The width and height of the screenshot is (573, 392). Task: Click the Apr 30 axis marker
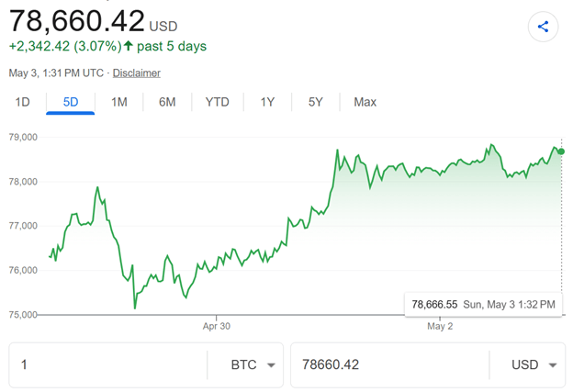tap(217, 326)
